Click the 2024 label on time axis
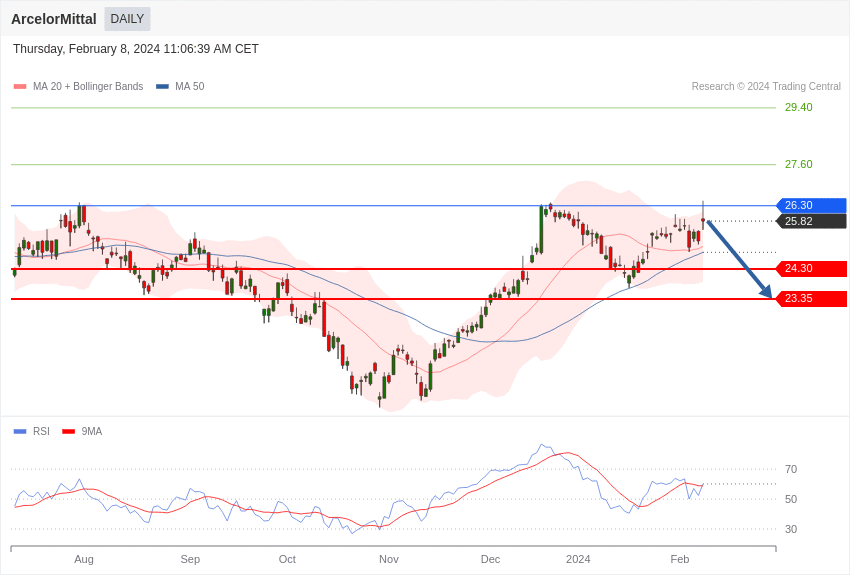This screenshot has width=850, height=576. (578, 559)
